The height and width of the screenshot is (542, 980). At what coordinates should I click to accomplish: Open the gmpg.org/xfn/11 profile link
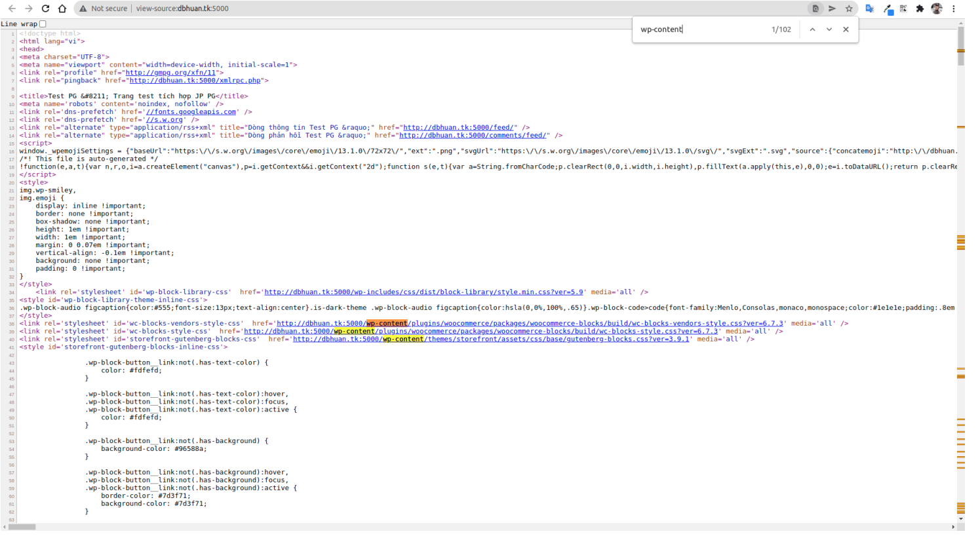pyautogui.click(x=170, y=73)
